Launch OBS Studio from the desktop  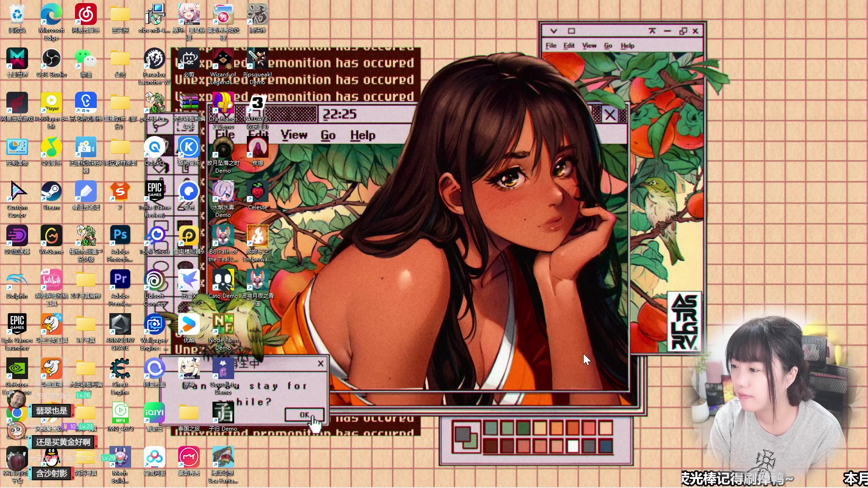click(x=52, y=59)
